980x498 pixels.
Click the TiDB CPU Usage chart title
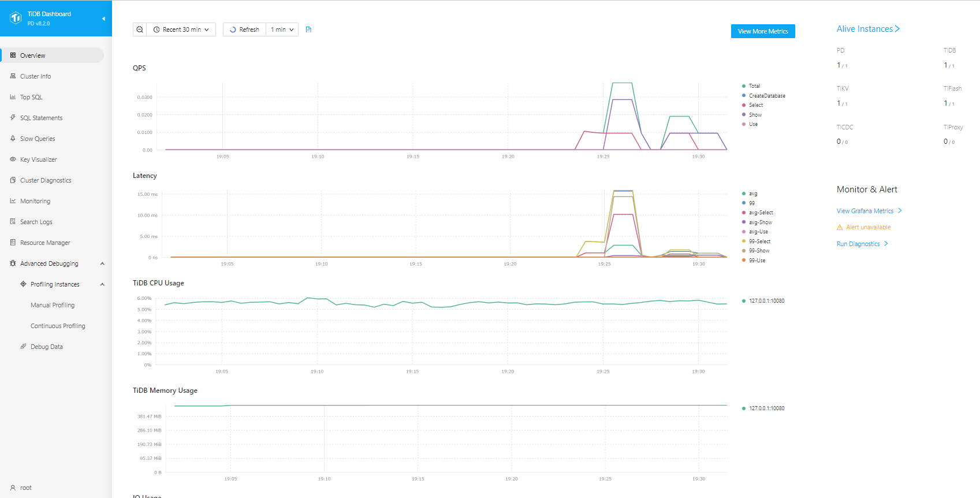(x=158, y=283)
